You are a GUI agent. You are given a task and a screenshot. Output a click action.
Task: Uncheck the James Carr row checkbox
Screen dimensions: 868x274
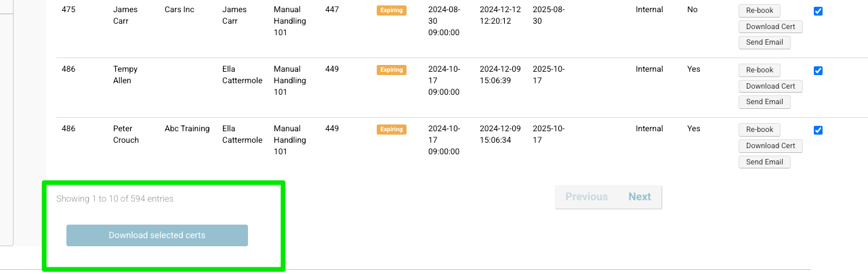[818, 11]
